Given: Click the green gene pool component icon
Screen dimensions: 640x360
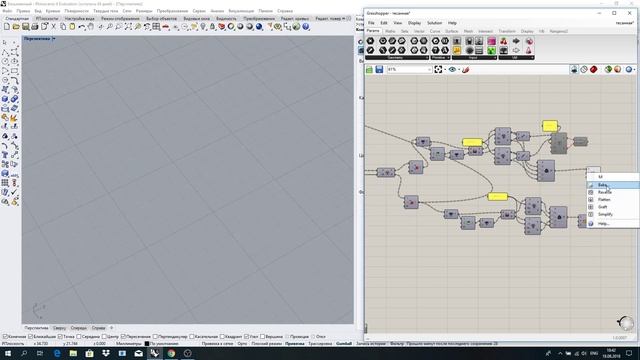Looking at the screenshot, I should 491,51.
